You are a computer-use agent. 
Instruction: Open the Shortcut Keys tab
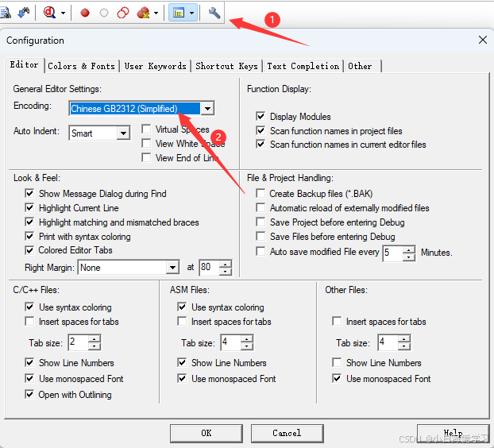pyautogui.click(x=226, y=66)
